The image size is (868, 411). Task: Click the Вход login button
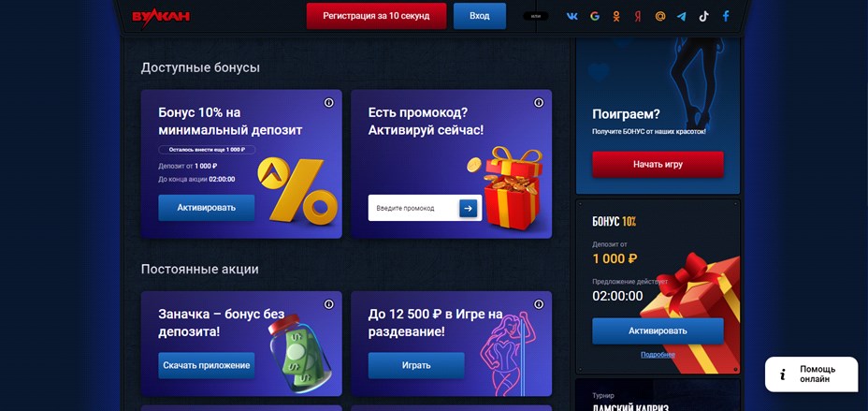click(x=480, y=16)
